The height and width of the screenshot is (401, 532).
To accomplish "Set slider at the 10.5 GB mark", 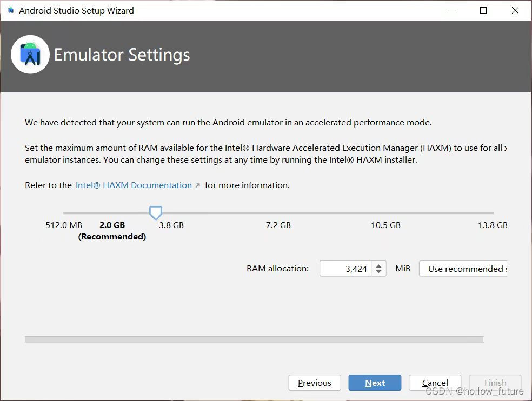I will coord(386,213).
